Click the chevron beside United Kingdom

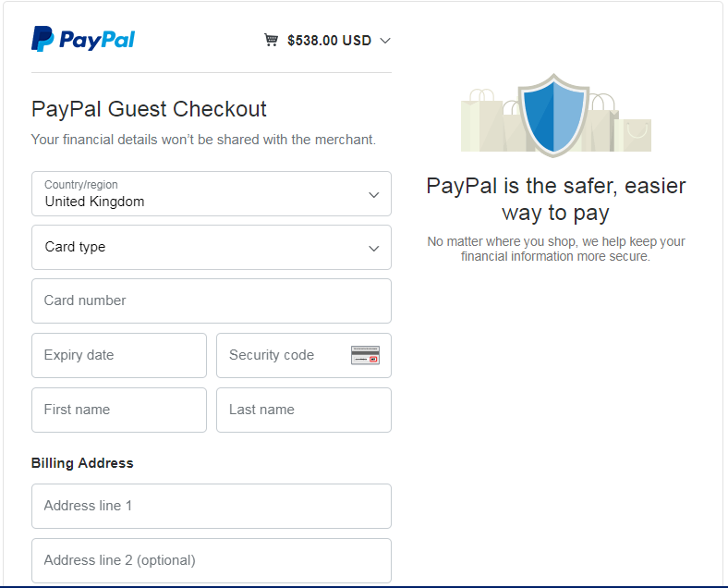tap(374, 194)
